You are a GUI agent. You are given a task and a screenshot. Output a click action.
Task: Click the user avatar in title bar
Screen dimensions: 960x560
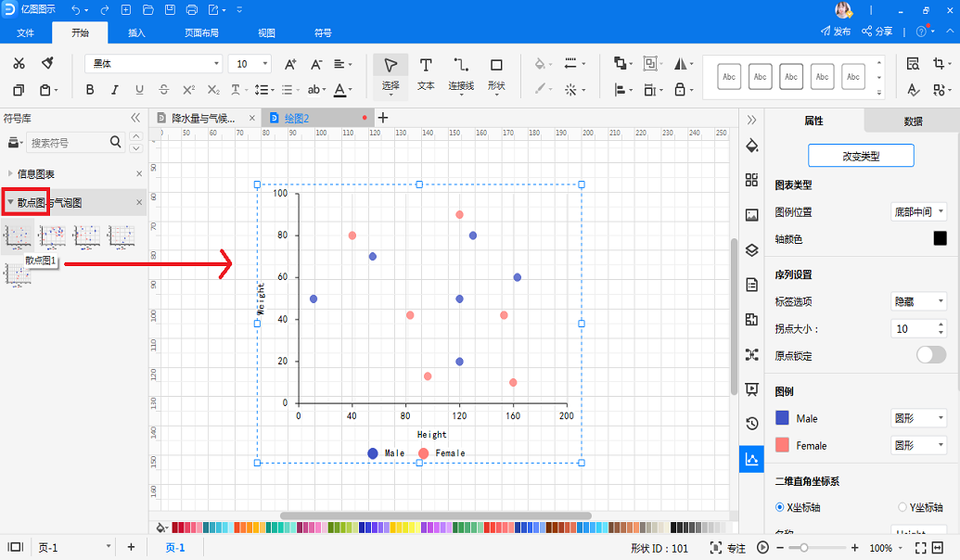(x=843, y=10)
